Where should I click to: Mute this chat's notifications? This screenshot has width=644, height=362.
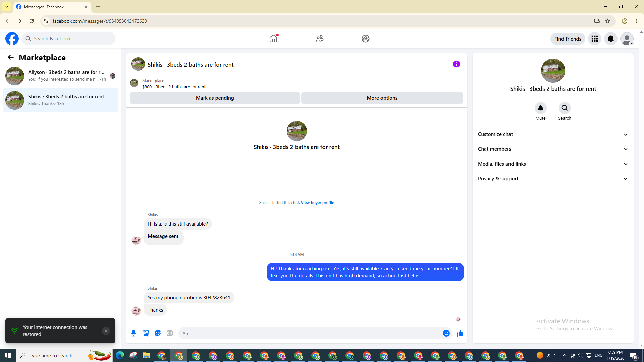[x=540, y=108]
